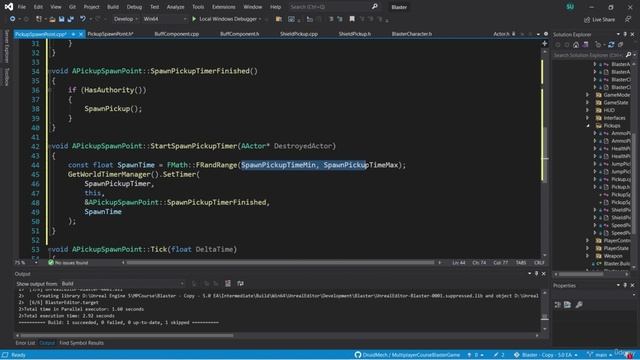Expand the Weapon folder

point(588,256)
